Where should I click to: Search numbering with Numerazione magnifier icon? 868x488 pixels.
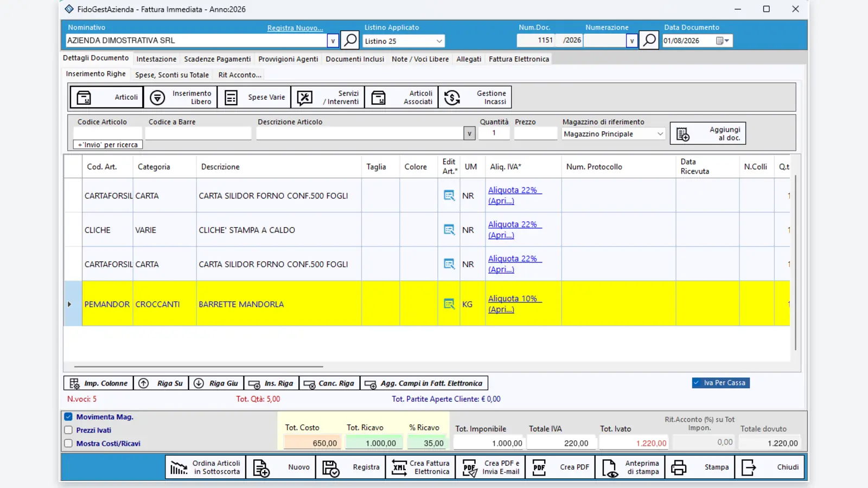pos(649,40)
